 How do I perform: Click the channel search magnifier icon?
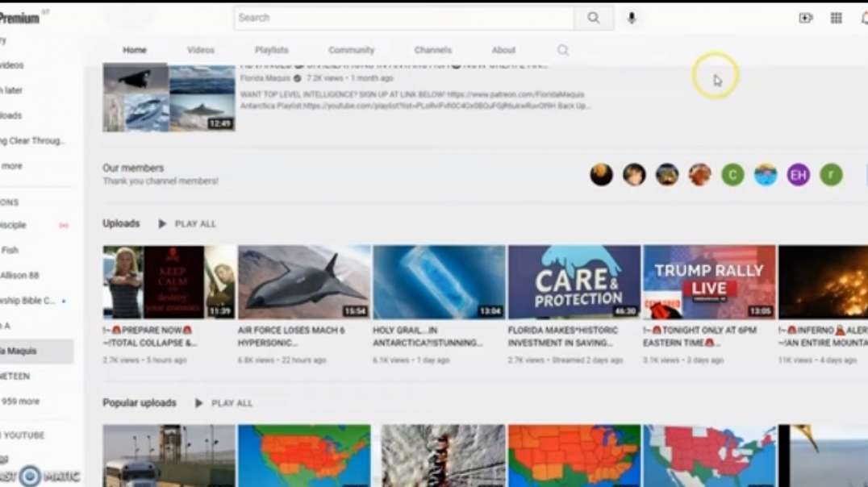(563, 50)
